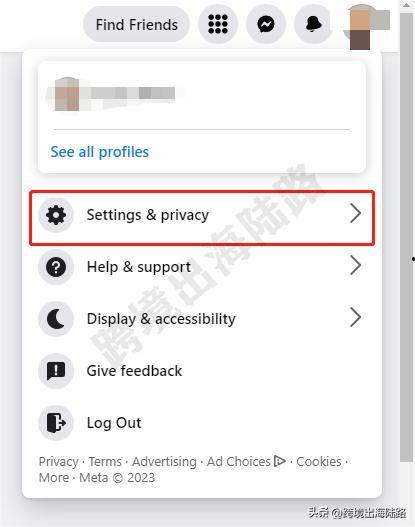Click the Find Friends button
Viewport: 415px width, 527px height.
[136, 25]
